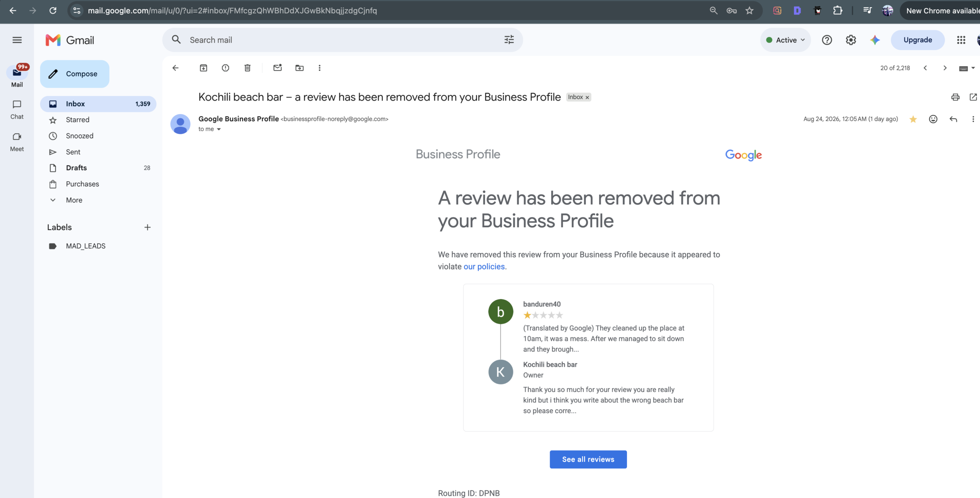Print the email conversation
Screen dimensions: 980x498
[x=955, y=97]
